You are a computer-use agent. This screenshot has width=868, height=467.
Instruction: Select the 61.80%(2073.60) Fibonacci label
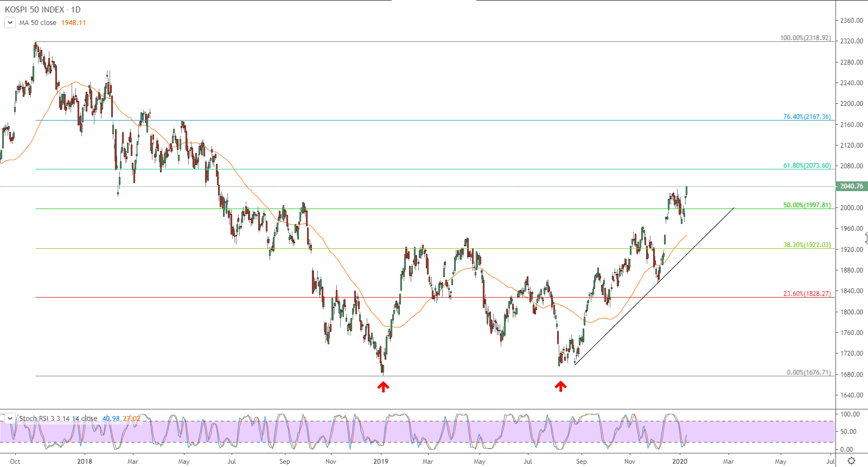pyautogui.click(x=807, y=166)
